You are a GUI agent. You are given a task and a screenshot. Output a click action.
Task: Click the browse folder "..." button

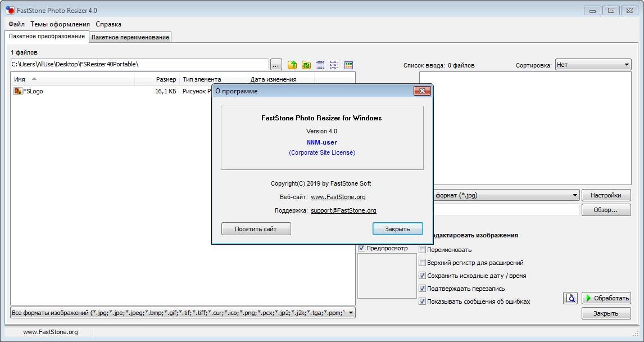point(276,65)
